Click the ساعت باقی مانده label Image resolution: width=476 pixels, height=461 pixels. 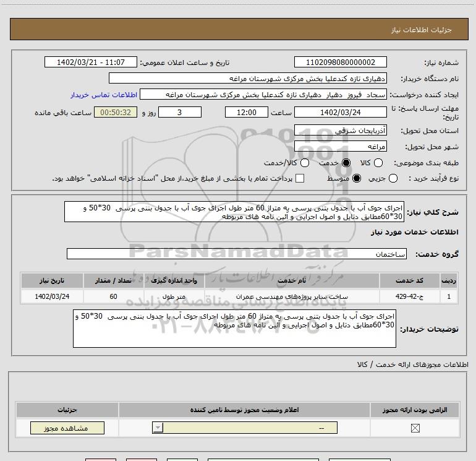[x=63, y=113]
